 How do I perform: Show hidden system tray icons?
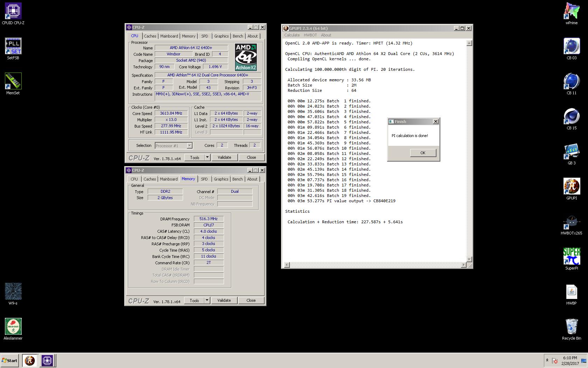pyautogui.click(x=547, y=360)
